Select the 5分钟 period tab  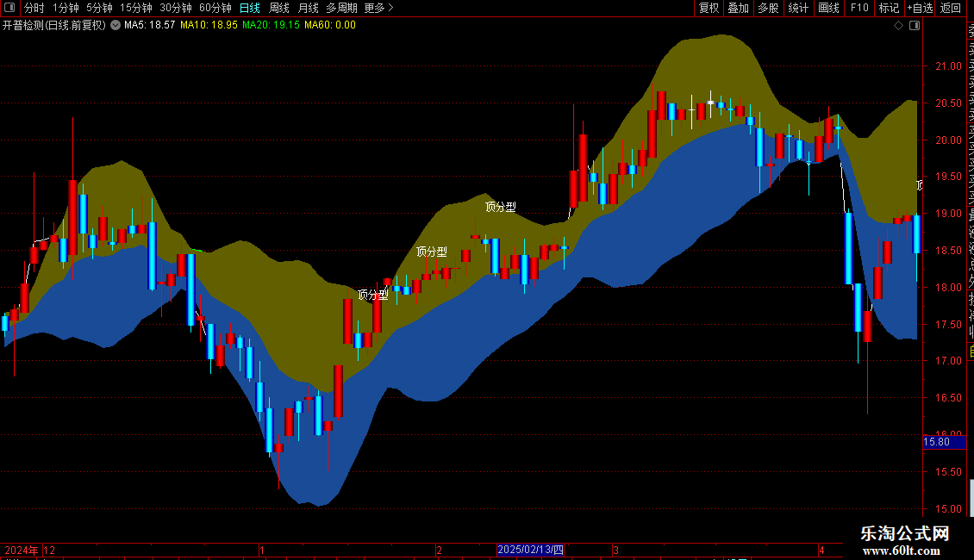click(x=99, y=8)
